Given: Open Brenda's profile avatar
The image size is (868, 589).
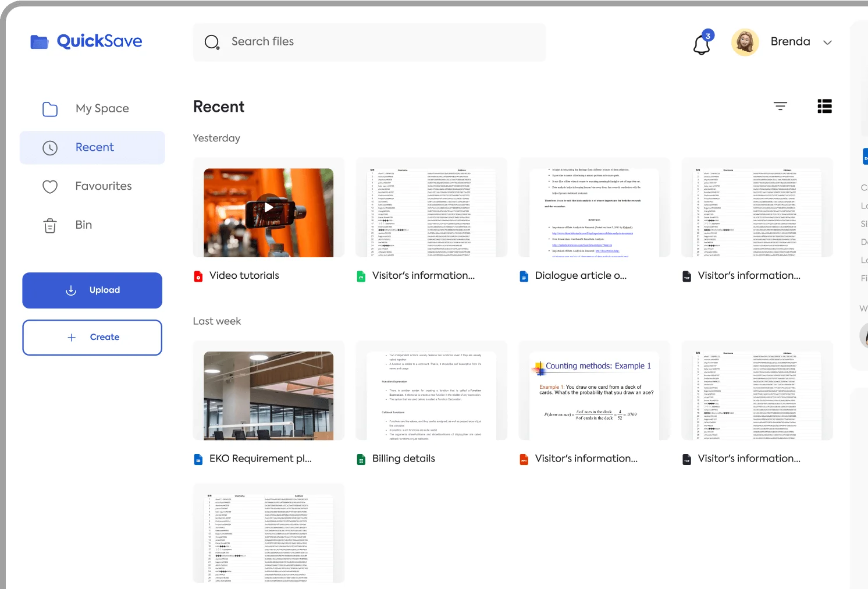Looking at the screenshot, I should 745,42.
